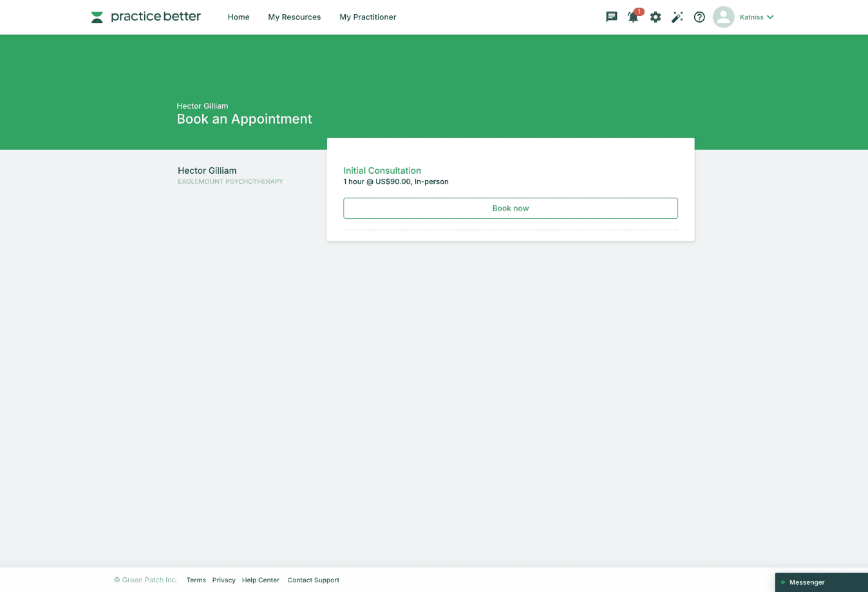868x592 pixels.
Task: Click the Practice Better hourglass logo icon
Action: point(97,17)
